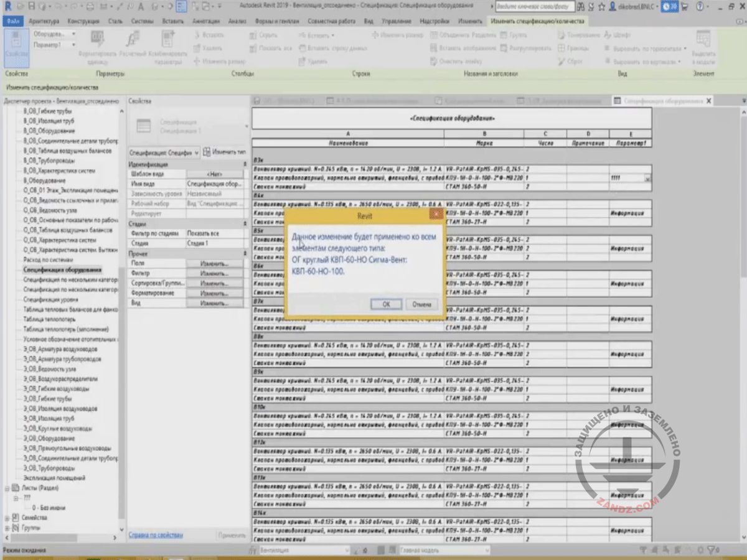Switch to the Архитектура ribbon tab
The height and width of the screenshot is (560, 747).
pos(44,21)
